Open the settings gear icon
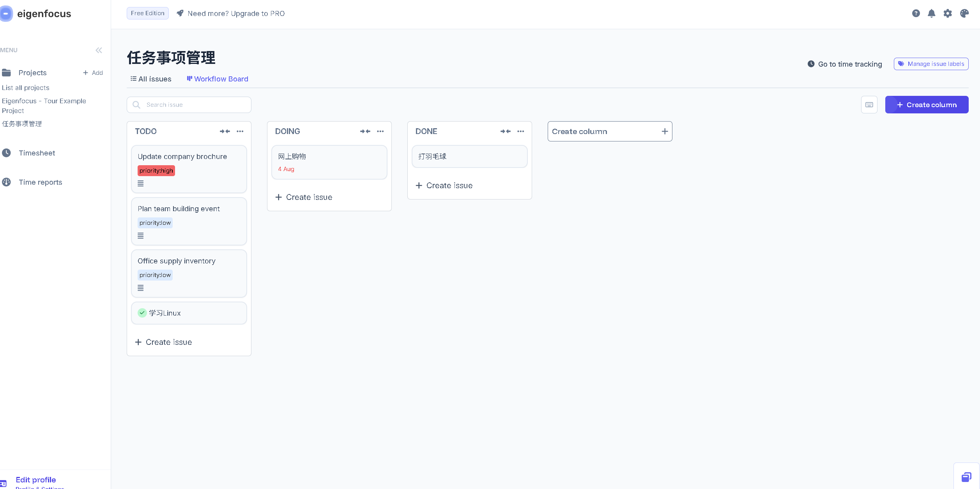The width and height of the screenshot is (980, 489). tap(947, 14)
